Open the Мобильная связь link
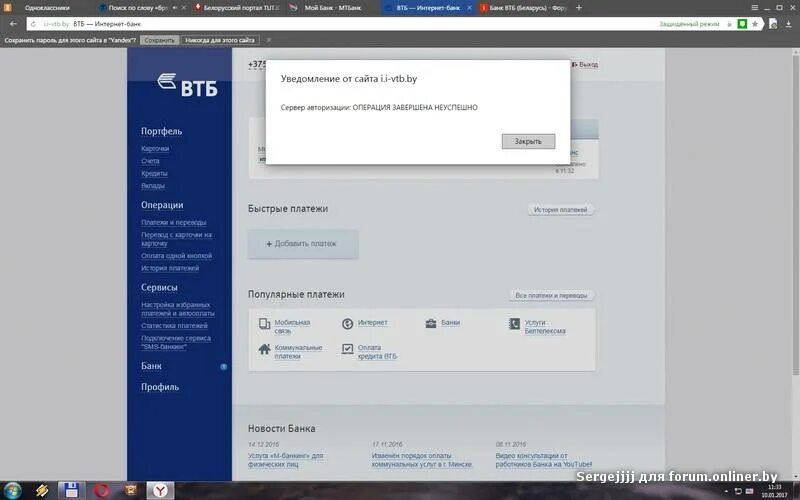This screenshot has width=800, height=500. (x=292, y=327)
